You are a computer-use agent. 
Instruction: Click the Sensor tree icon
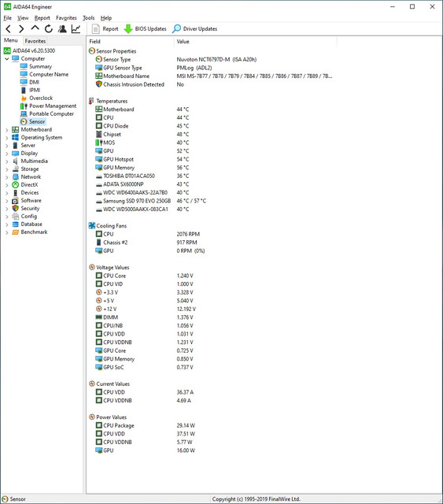point(24,122)
